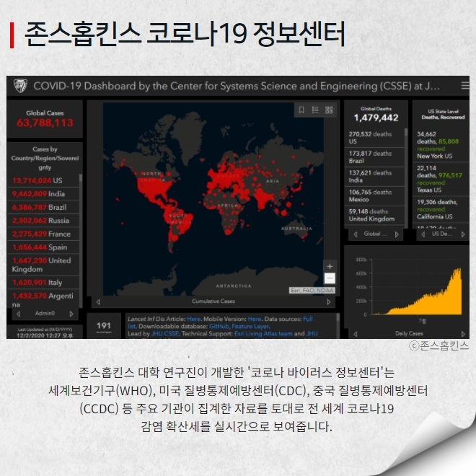The width and height of the screenshot is (476, 476).
Task: Select the 9,462,809 India cases row
Action: pos(43,194)
